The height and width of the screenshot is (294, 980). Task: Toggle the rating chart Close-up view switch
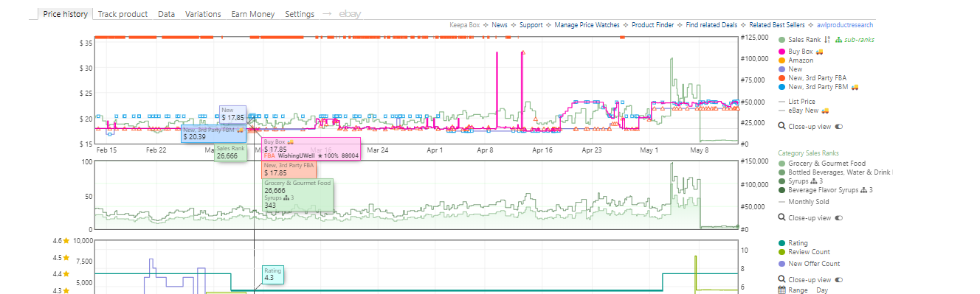click(x=838, y=279)
